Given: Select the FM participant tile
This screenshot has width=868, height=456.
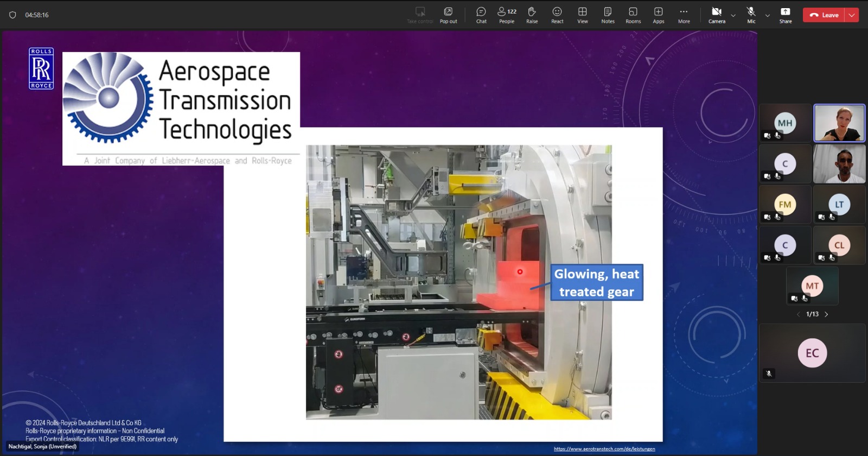Looking at the screenshot, I should click(x=785, y=205).
